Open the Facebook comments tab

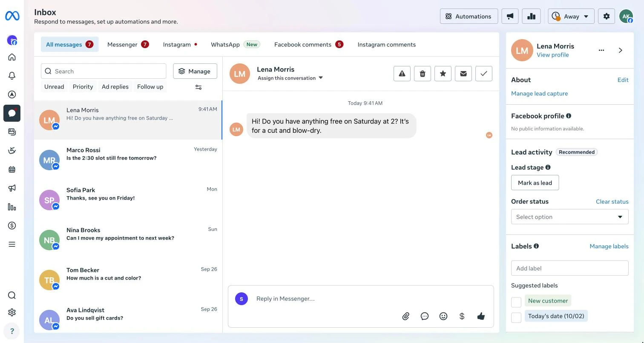point(308,44)
